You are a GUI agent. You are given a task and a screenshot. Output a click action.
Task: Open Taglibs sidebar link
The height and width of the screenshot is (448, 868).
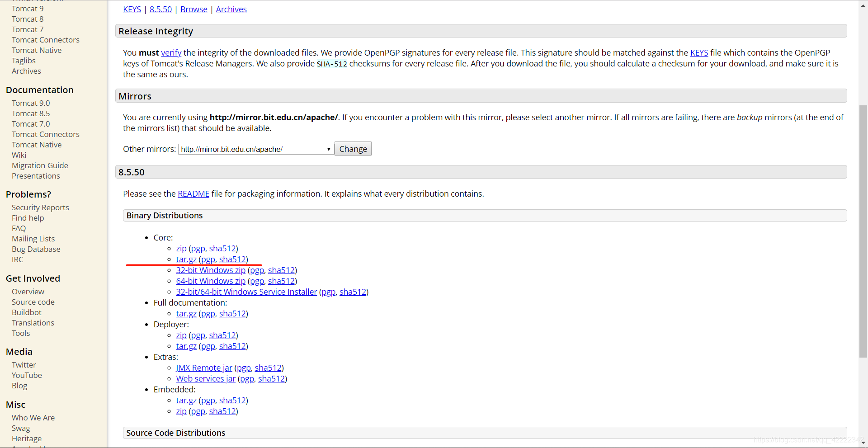24,61
